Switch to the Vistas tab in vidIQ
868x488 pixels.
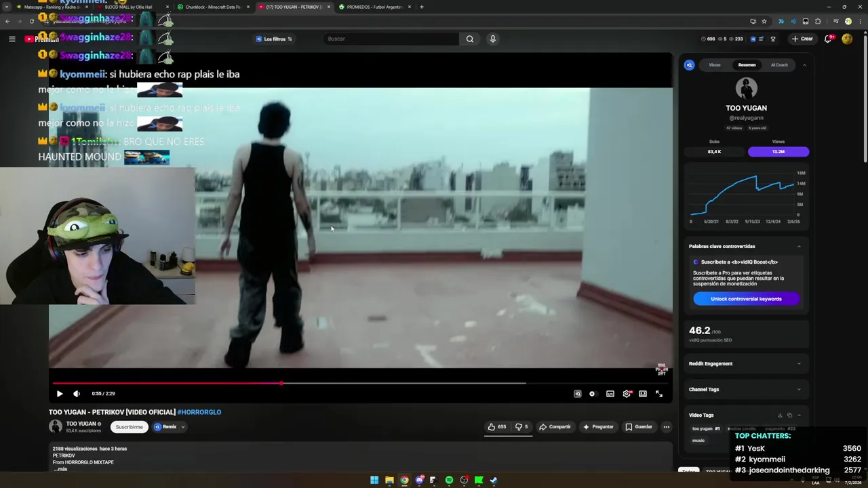pyautogui.click(x=715, y=65)
